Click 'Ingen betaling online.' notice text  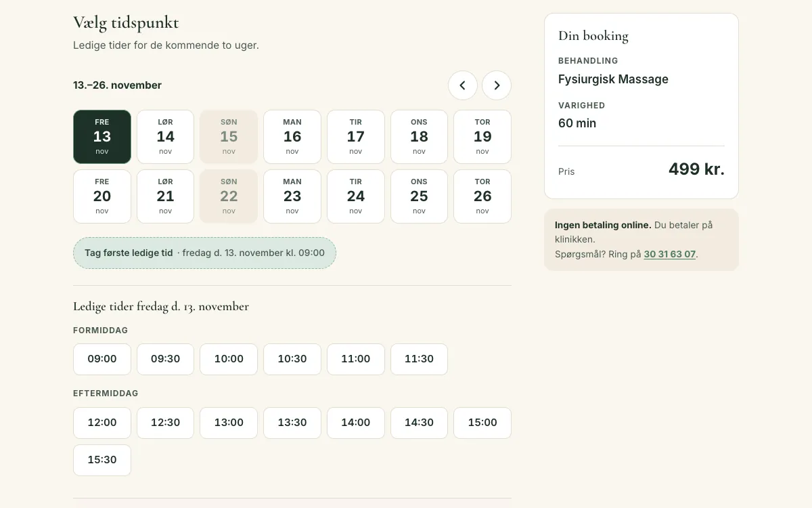click(x=603, y=225)
